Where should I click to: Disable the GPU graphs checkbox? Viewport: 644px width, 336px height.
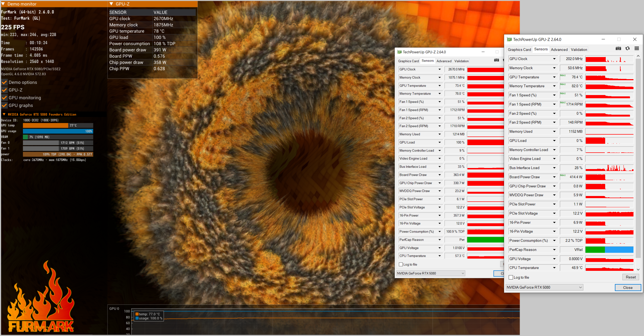[x=5, y=105]
